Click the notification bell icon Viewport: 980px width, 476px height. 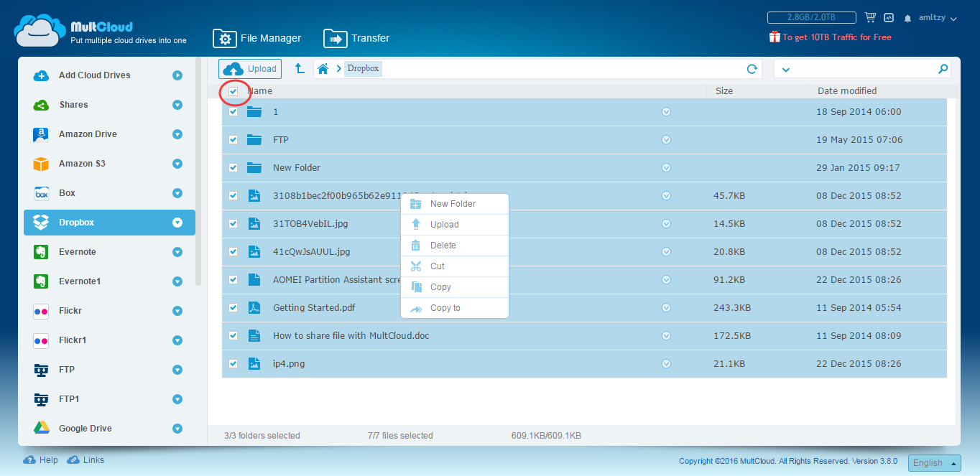pyautogui.click(x=907, y=18)
